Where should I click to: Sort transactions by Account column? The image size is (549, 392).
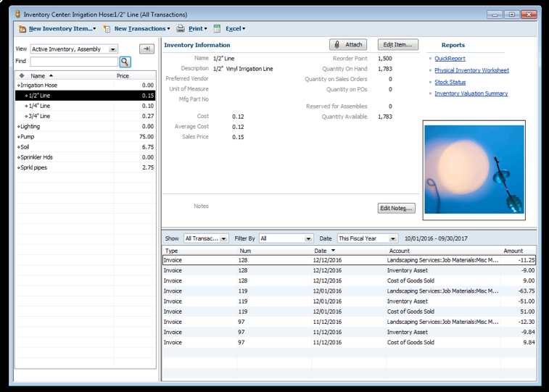click(x=444, y=251)
